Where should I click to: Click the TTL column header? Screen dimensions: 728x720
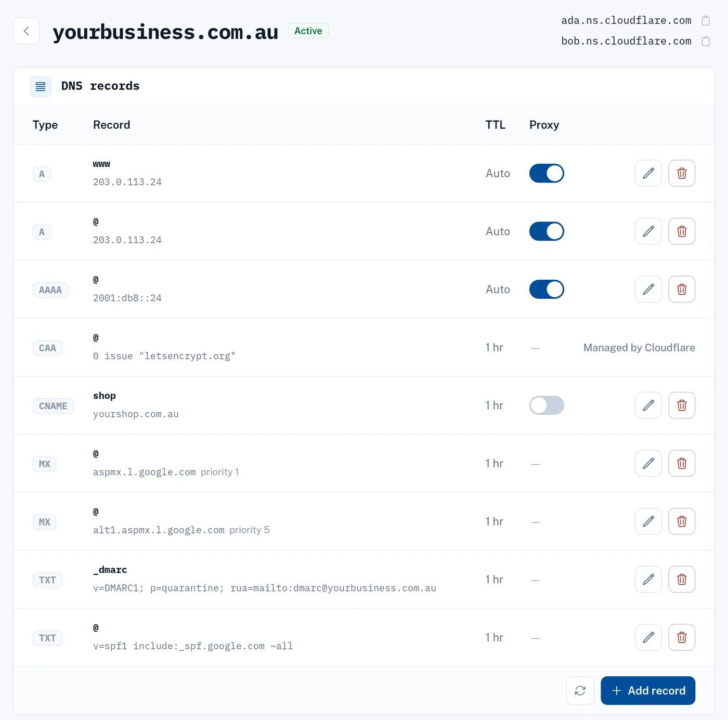(496, 125)
